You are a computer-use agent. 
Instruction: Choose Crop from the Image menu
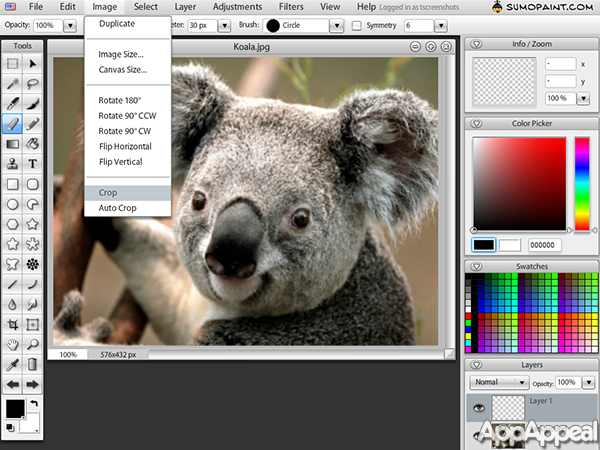point(109,192)
